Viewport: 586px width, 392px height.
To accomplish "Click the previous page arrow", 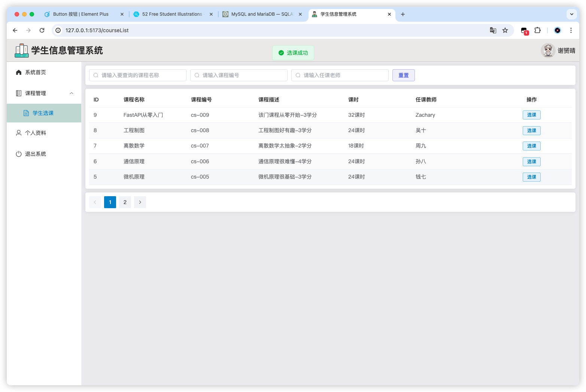I will (x=95, y=202).
